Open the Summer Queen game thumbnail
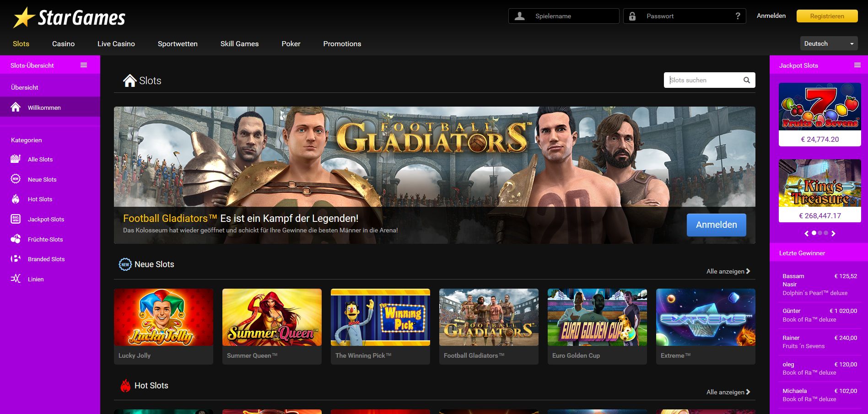This screenshot has height=414, width=868. pyautogui.click(x=272, y=317)
